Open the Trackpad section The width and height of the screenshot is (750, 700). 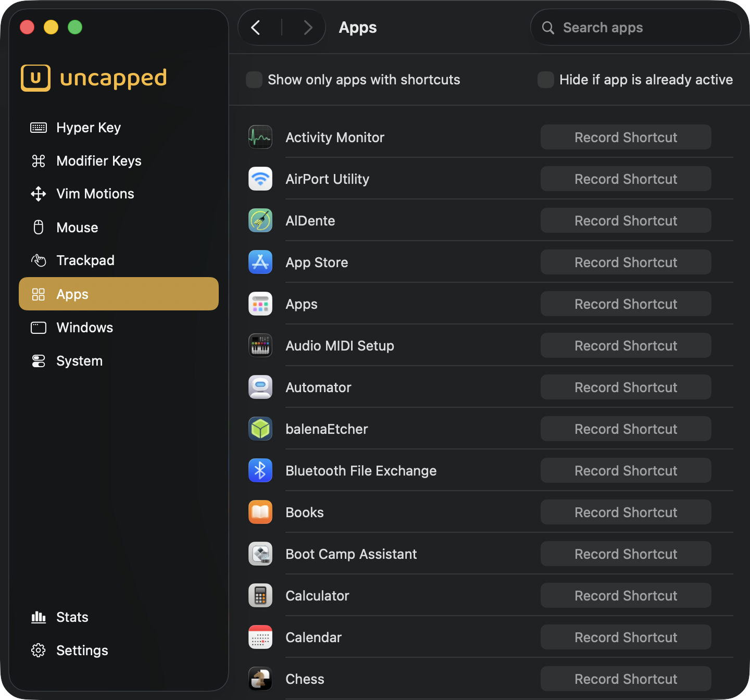pos(119,260)
